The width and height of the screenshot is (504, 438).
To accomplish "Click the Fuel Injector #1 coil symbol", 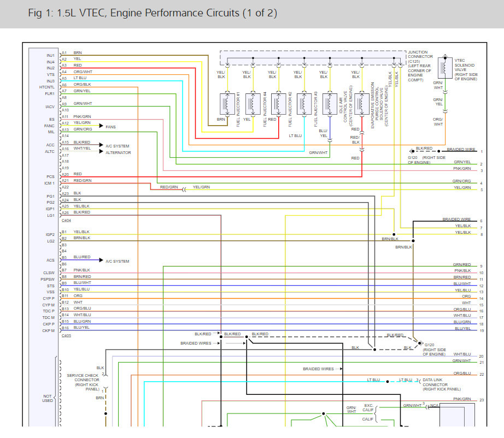I will pyautogui.click(x=227, y=103).
